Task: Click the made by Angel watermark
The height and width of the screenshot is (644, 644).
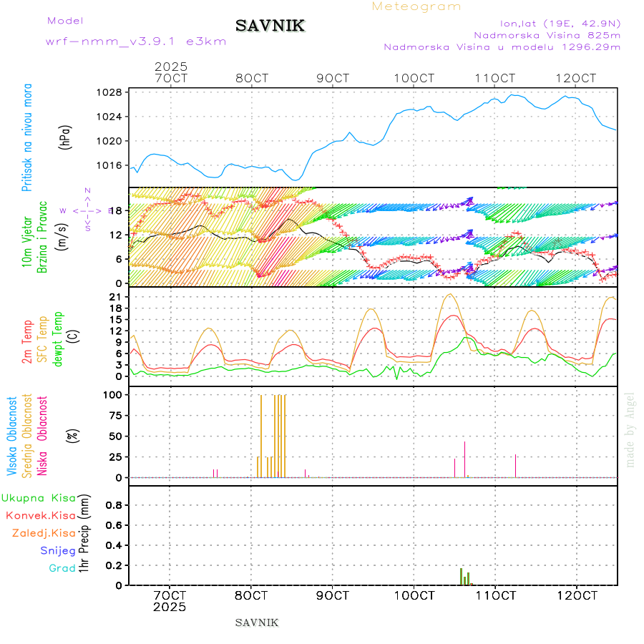Action: [630, 429]
